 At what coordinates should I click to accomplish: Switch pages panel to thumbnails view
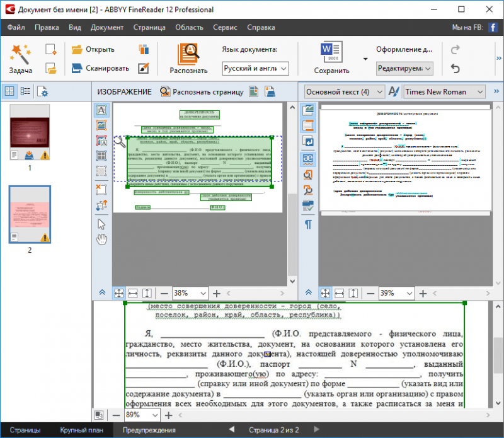coord(9,91)
